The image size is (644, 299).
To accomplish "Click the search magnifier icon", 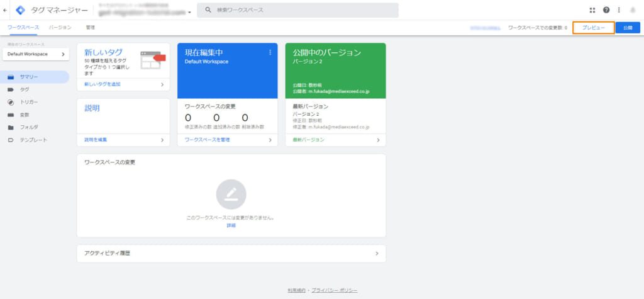I will tap(208, 10).
